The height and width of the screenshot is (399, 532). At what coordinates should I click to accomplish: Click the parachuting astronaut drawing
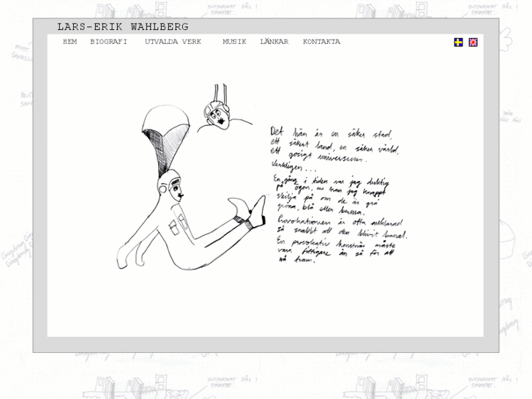191,187
